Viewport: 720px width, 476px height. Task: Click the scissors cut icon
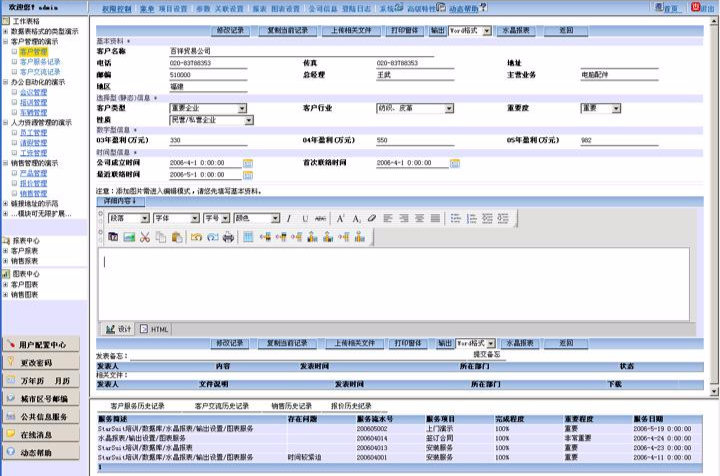(145, 237)
